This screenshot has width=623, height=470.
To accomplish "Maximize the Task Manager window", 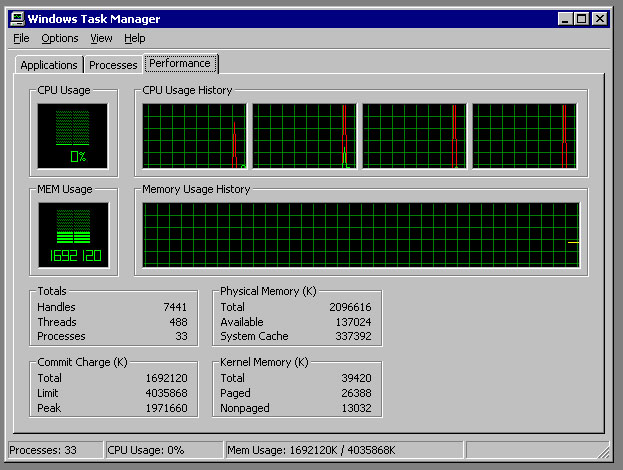I will [x=582, y=19].
